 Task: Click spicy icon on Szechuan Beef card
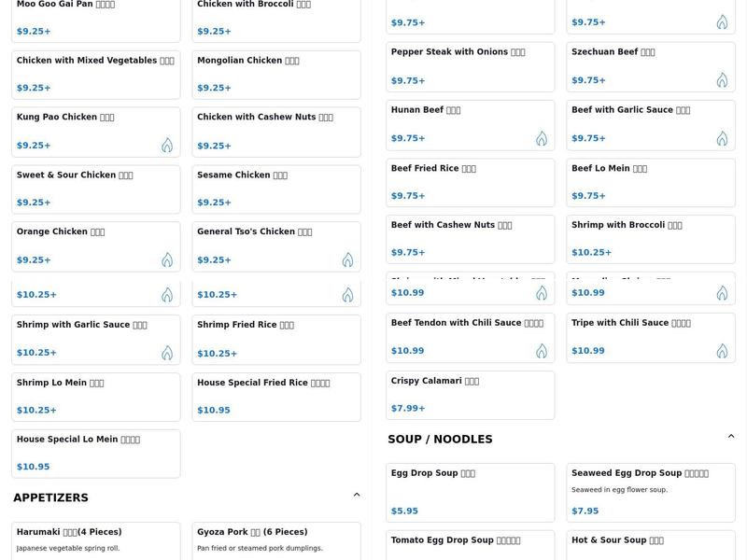722,80
